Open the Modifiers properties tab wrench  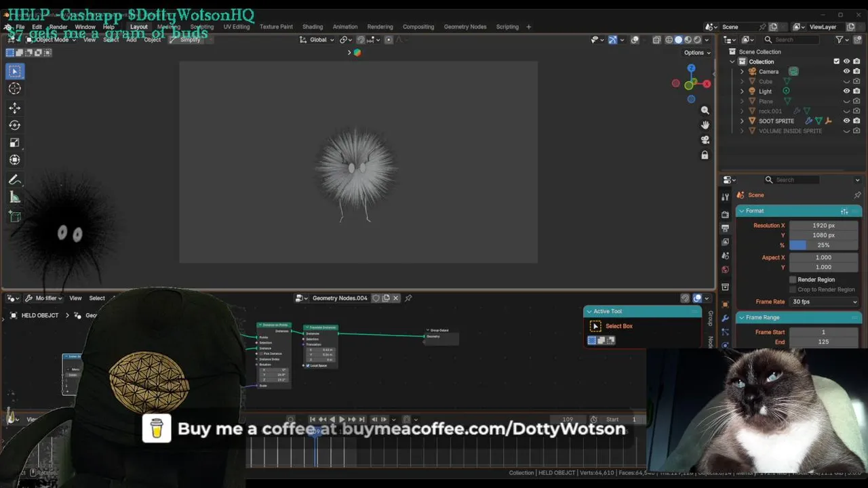coord(726,318)
